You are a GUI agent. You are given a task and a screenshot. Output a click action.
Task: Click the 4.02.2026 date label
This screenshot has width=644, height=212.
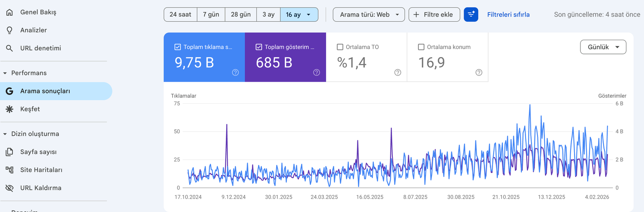tap(597, 197)
